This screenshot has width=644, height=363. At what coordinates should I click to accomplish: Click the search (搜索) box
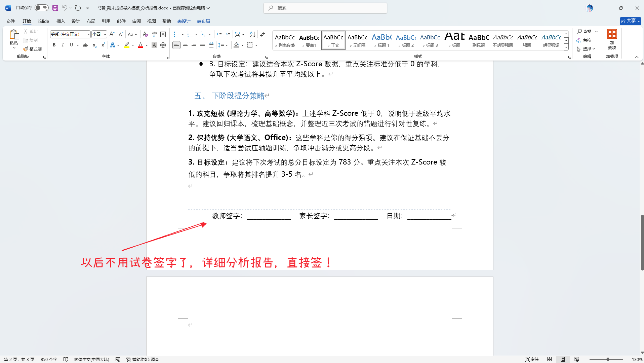(325, 8)
